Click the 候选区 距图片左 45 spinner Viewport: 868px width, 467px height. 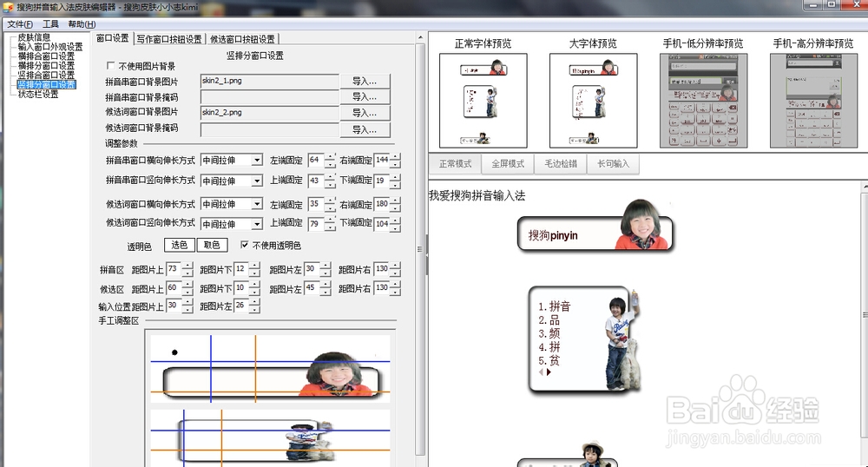pyautogui.click(x=317, y=288)
